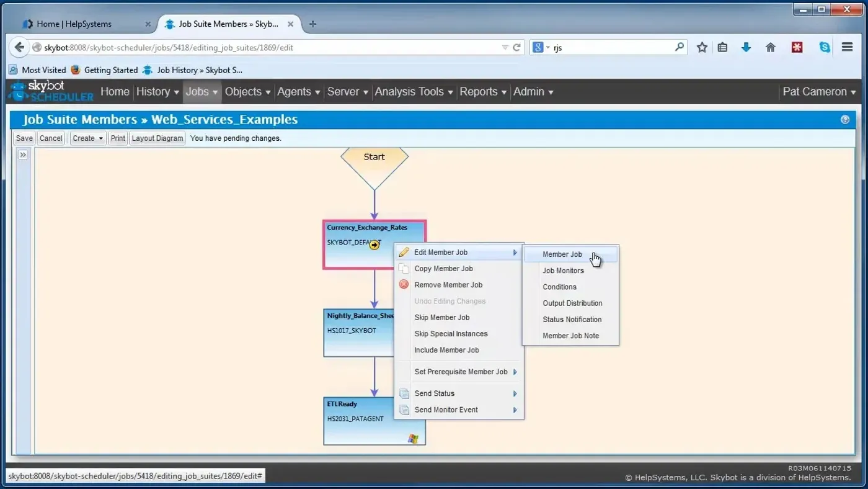Click the icon beside Send Status
This screenshot has width=868, height=489.
[404, 393]
